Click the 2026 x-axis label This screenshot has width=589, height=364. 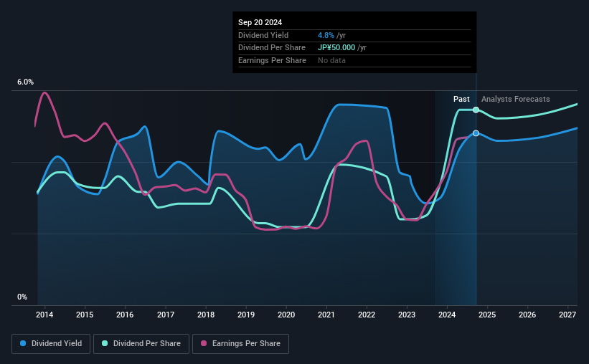527,315
